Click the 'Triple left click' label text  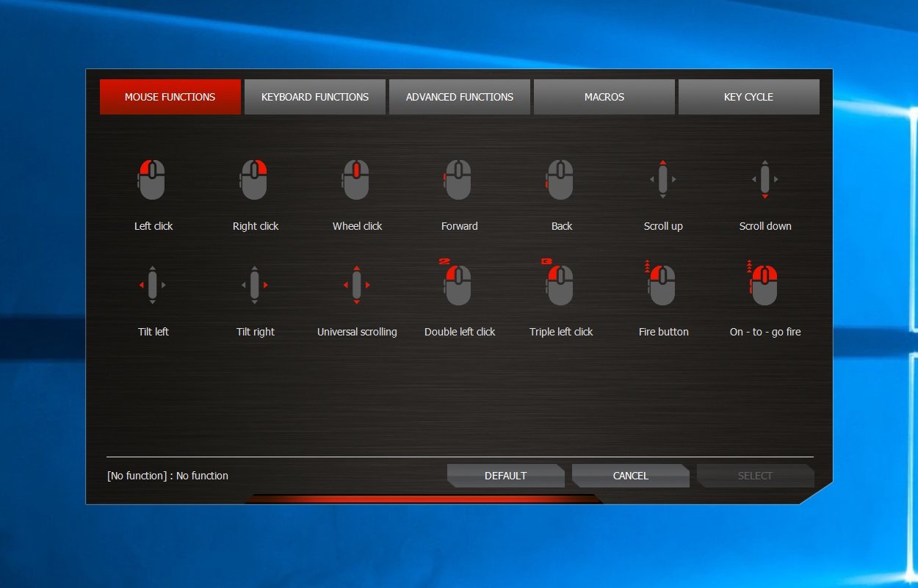pos(561,332)
